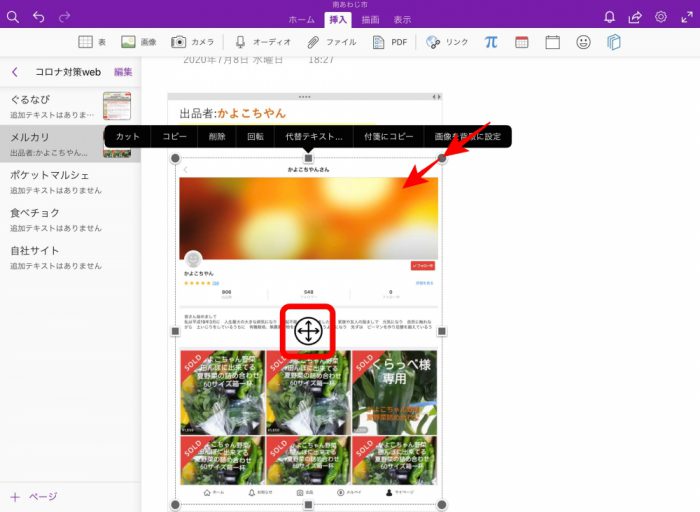Tap the 編集 link in sidebar
This screenshot has height=512, width=700.
(123, 72)
